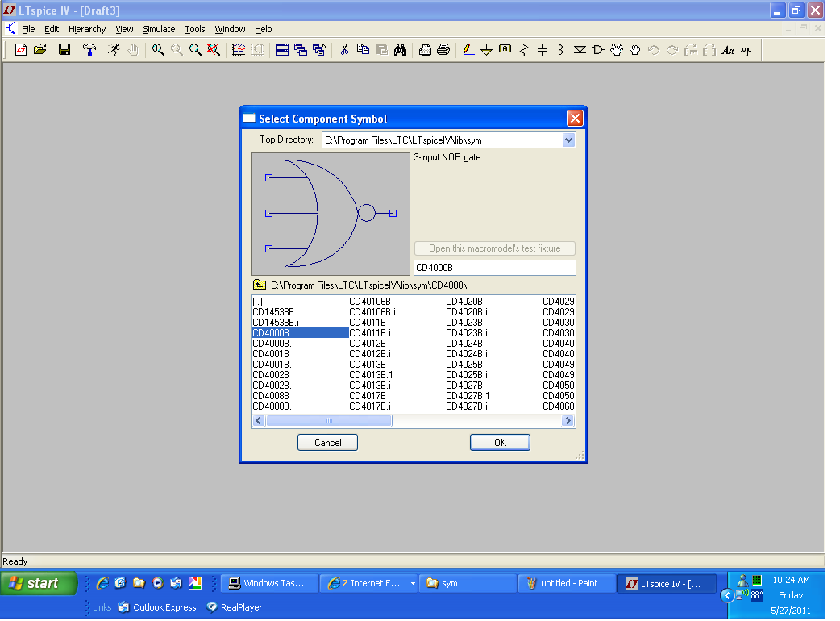Print the schematic with the printer icon

443,50
